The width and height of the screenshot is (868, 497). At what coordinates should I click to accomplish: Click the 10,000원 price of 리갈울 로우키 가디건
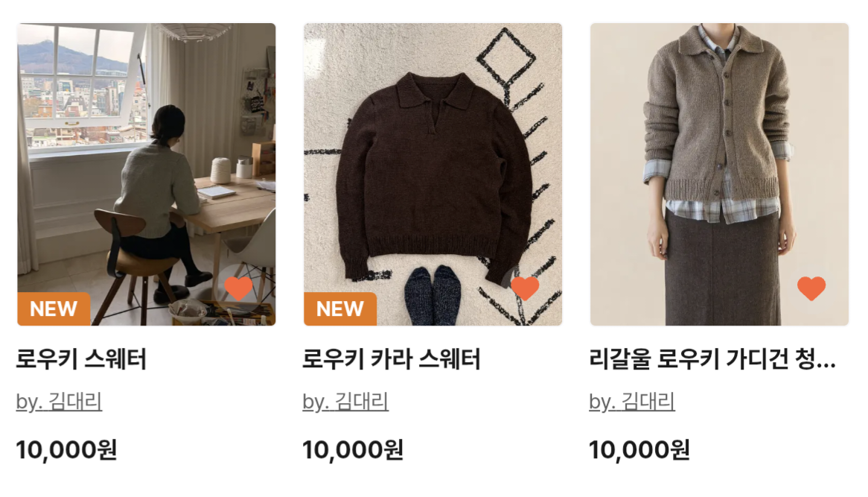[x=639, y=449]
